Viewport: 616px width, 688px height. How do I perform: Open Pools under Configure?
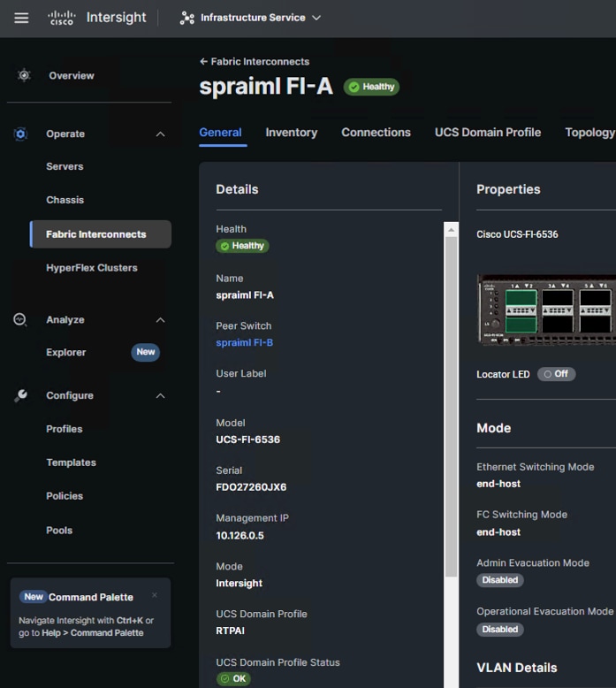(59, 530)
